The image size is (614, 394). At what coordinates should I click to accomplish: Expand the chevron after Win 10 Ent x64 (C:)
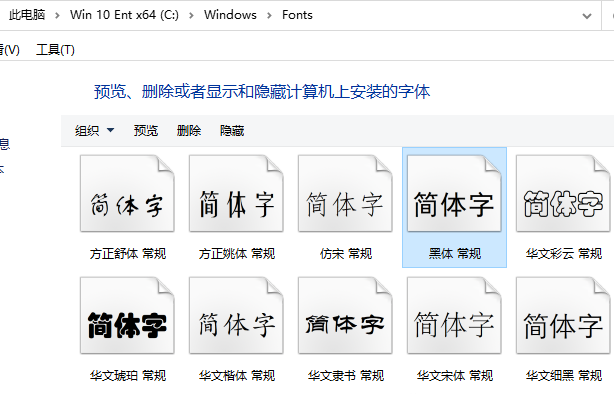click(x=191, y=15)
